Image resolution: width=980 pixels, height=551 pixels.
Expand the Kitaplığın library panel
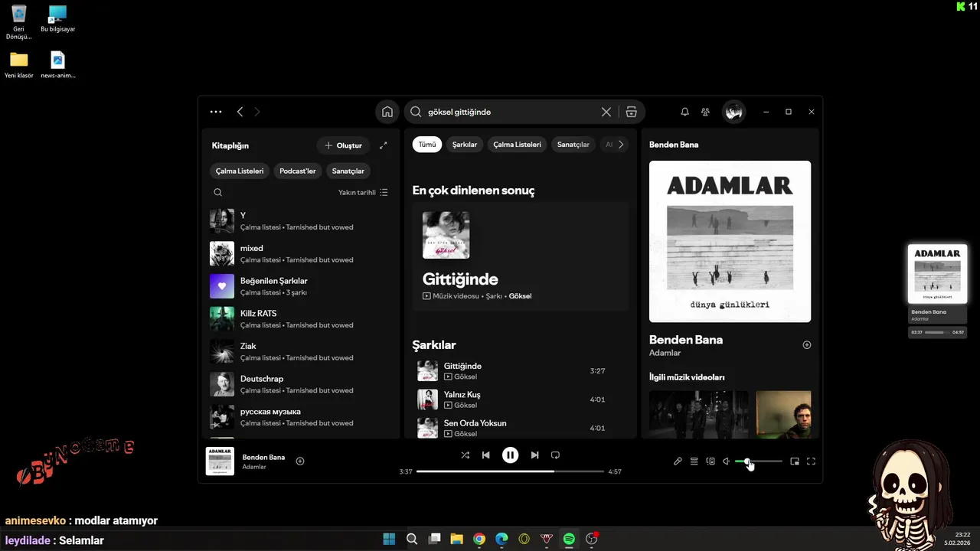pyautogui.click(x=384, y=145)
